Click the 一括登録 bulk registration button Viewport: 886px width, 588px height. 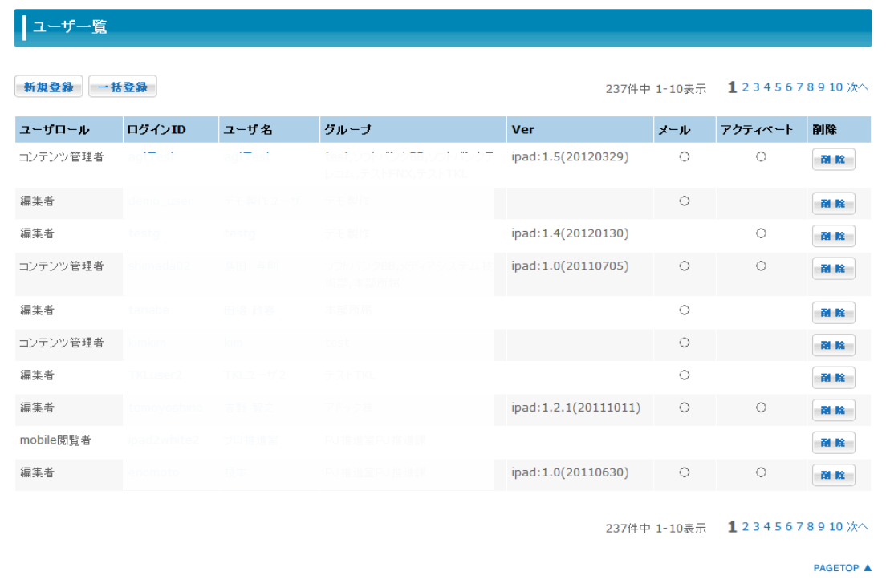tap(123, 87)
